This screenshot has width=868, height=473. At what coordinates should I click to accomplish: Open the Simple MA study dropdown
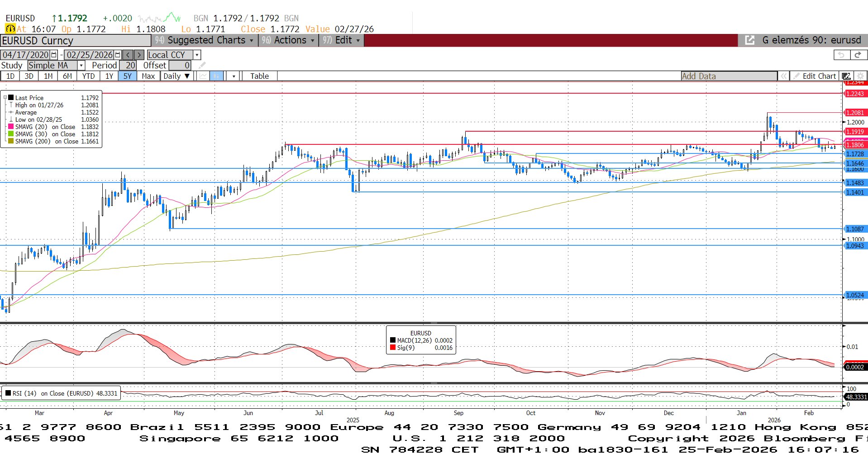coord(81,66)
